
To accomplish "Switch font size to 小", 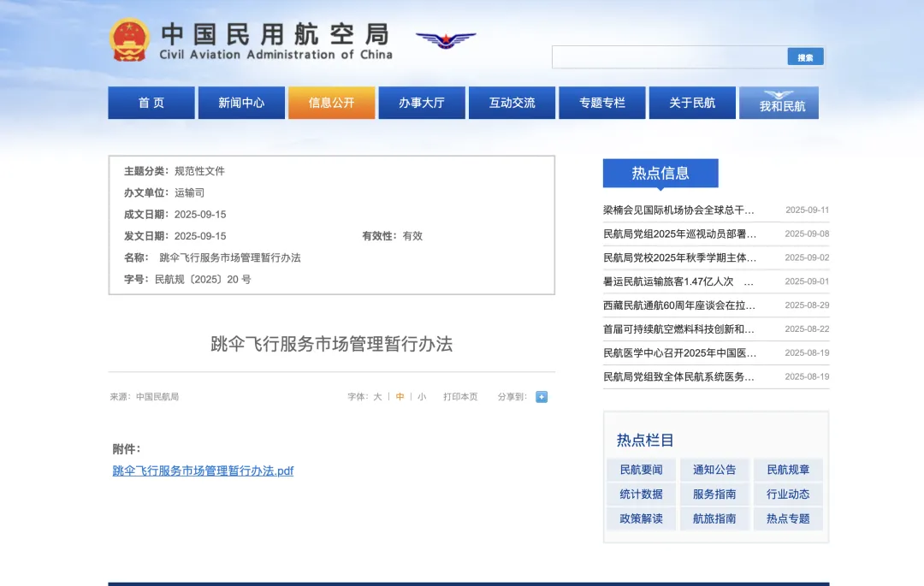I will pos(421,396).
